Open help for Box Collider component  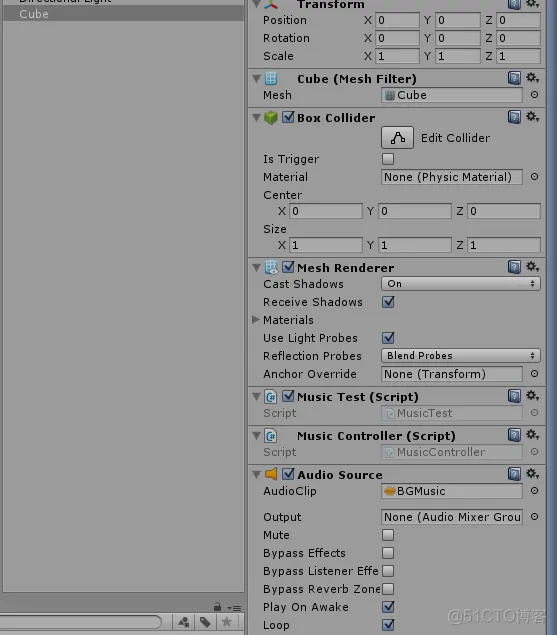coord(514,117)
